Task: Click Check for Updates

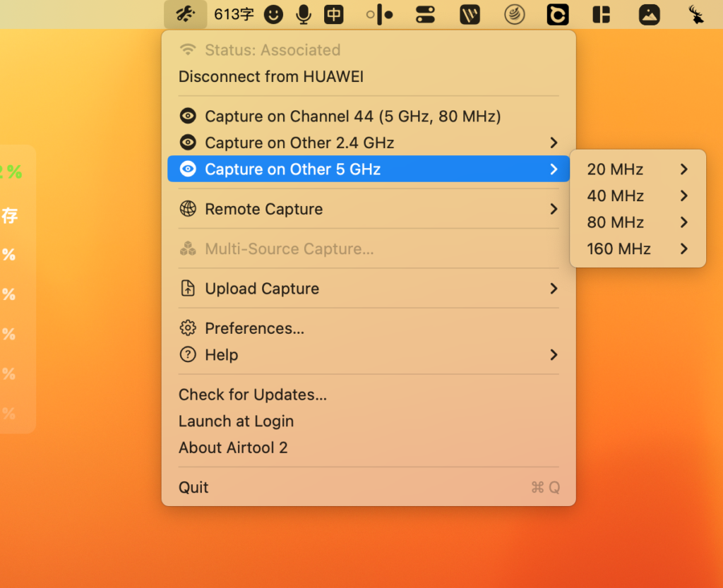Action: click(x=251, y=395)
